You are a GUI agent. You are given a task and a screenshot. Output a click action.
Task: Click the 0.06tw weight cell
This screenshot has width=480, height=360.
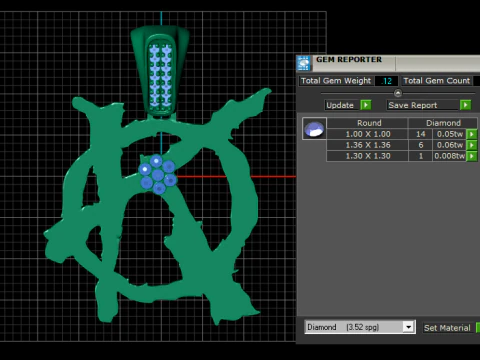(450, 145)
